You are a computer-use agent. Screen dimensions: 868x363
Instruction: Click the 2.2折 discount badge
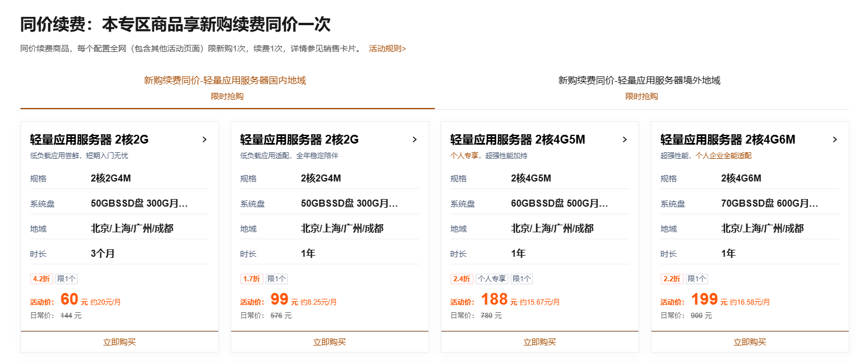click(x=671, y=279)
